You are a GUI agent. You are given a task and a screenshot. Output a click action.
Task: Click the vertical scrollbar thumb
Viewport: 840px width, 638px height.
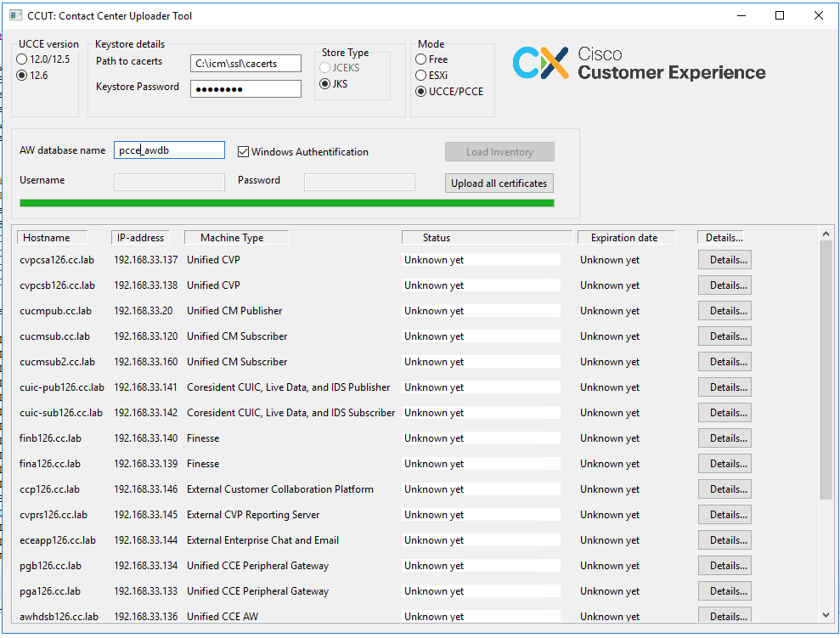[x=826, y=370]
